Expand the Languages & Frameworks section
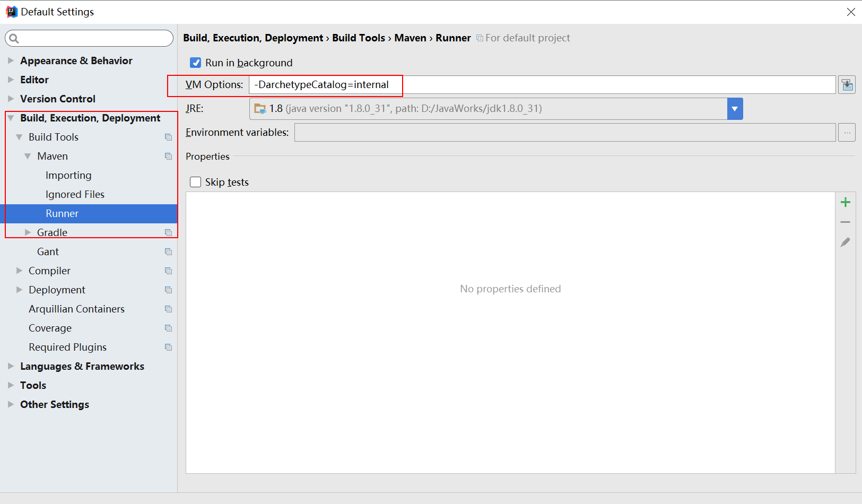Screen dimensions: 862x504 11,366
